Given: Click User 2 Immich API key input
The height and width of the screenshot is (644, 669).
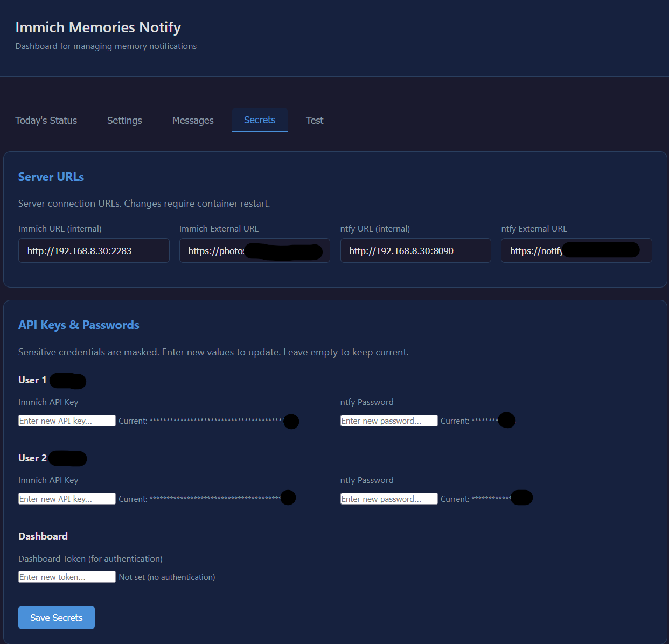Looking at the screenshot, I should click(67, 499).
